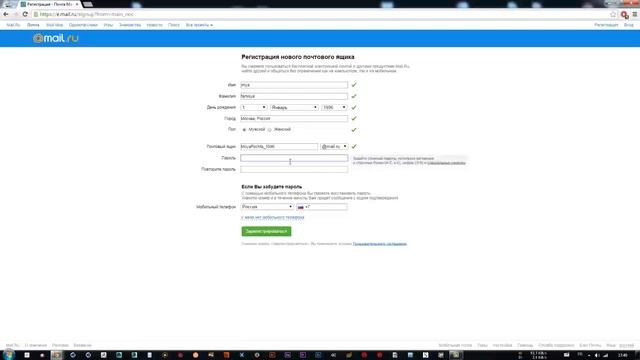Expand the Все проекты menu

coord(199,25)
